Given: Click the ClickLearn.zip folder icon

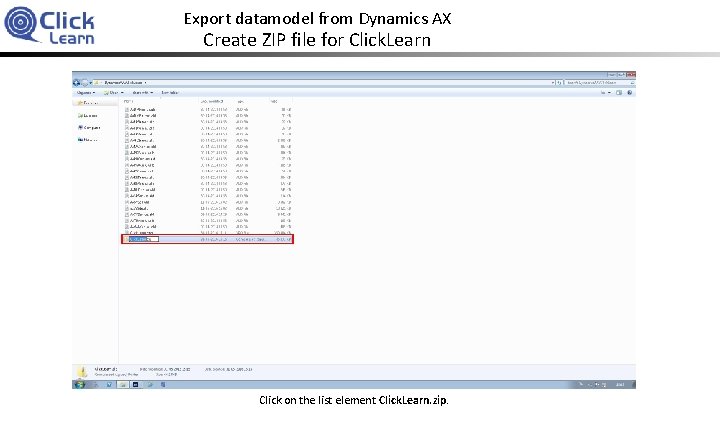Looking at the screenshot, I should coord(126,239).
